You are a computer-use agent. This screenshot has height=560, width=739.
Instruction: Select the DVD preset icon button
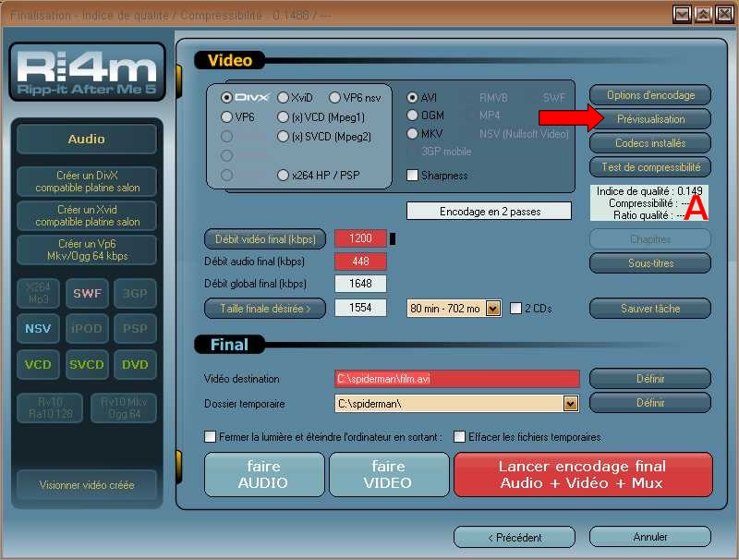pos(135,364)
